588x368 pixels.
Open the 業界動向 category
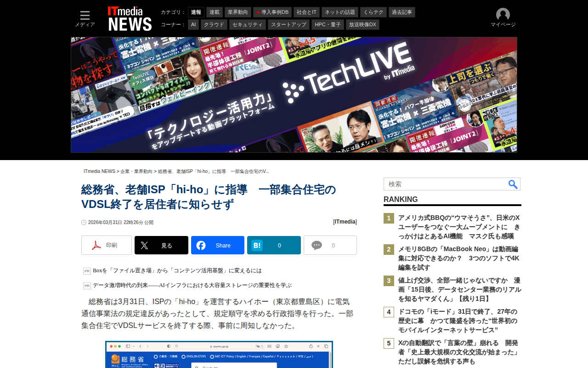tap(238, 12)
